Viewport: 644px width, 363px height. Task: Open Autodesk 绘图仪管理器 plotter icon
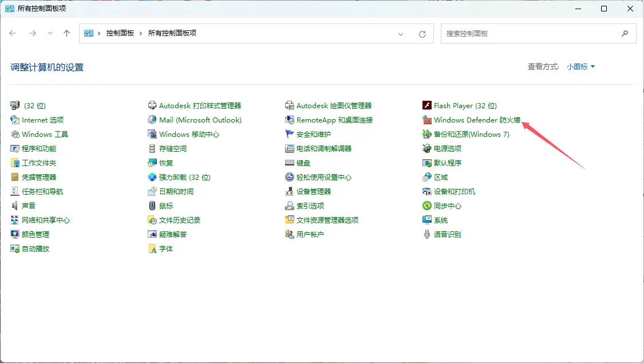[x=290, y=105]
